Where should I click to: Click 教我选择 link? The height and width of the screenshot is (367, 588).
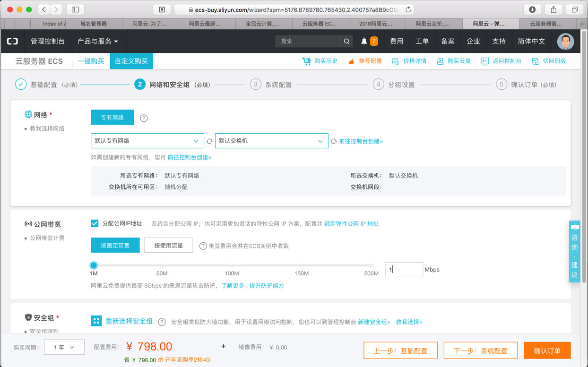coord(409,322)
